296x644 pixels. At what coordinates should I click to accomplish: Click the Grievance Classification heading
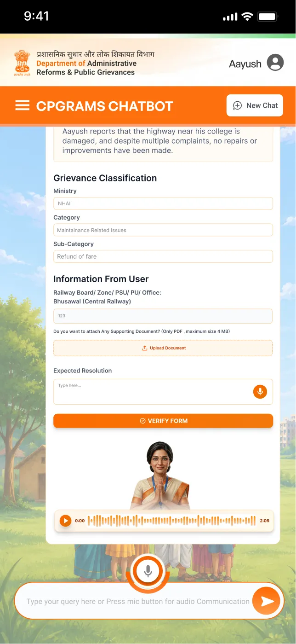tap(105, 178)
